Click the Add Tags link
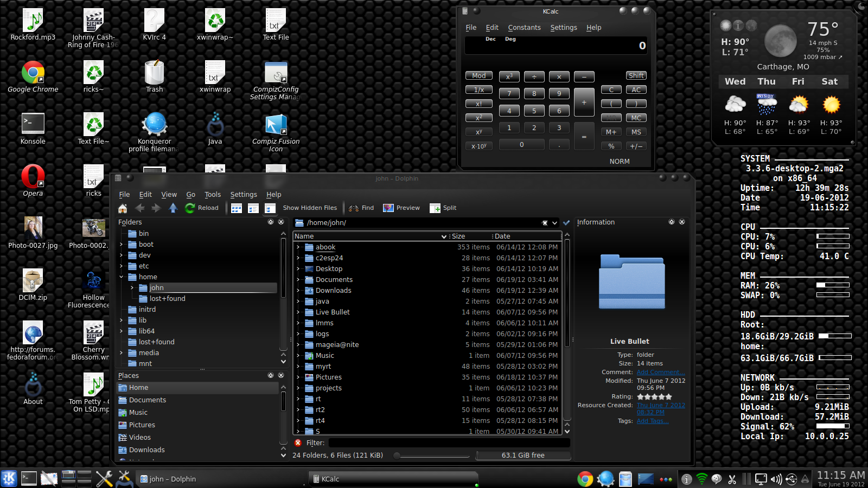This screenshot has height=488, width=868. [x=653, y=421]
